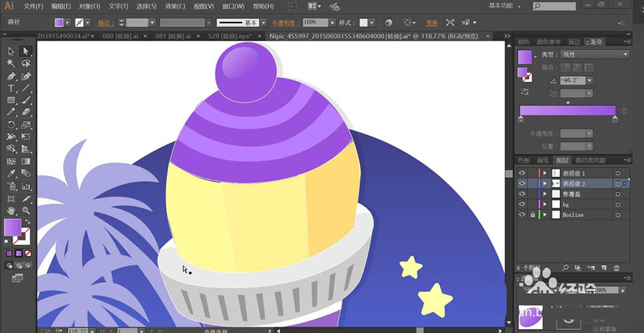This screenshot has width=644, height=333.
Task: Choose the Hand tool
Action: (x=11, y=211)
